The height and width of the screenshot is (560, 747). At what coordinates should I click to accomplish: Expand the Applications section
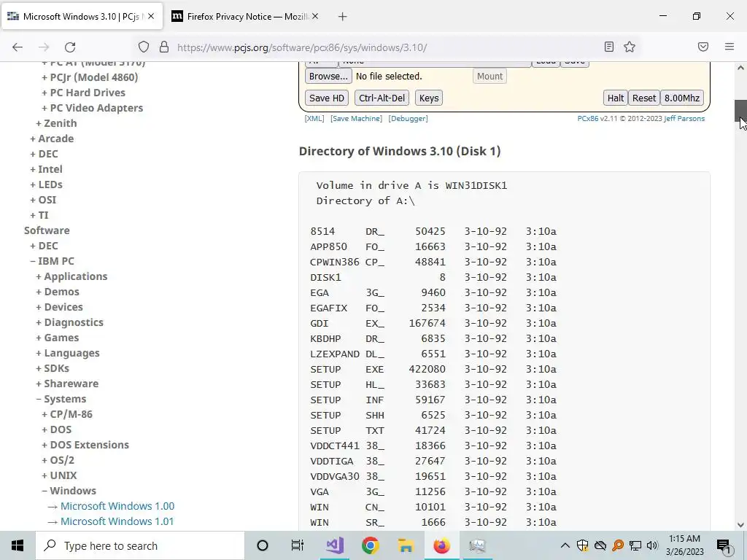(x=71, y=276)
